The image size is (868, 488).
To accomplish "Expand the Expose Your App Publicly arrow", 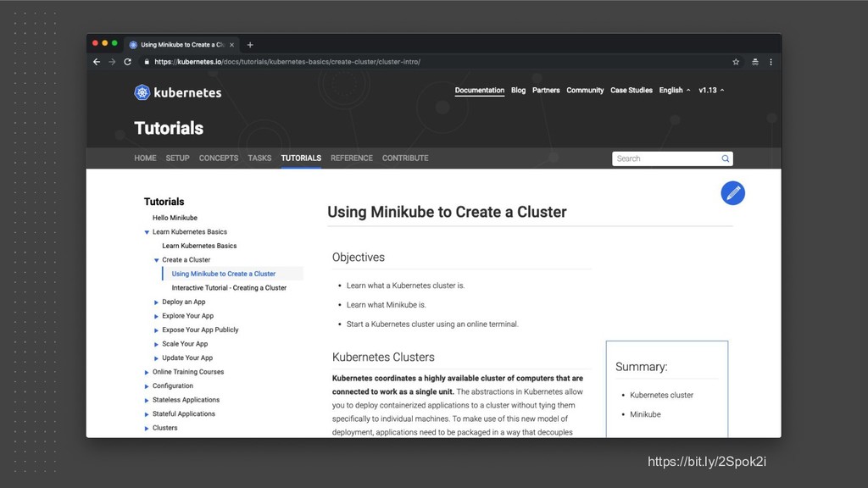I will click(156, 330).
